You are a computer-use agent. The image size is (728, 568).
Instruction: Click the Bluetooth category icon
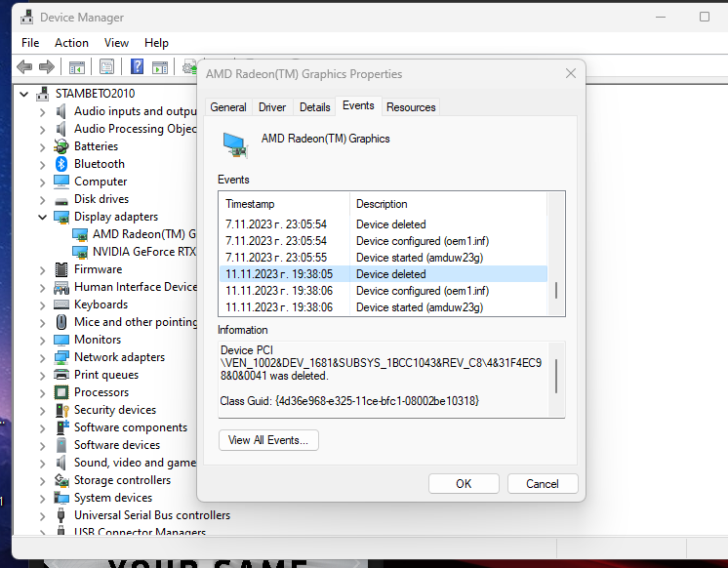61,164
